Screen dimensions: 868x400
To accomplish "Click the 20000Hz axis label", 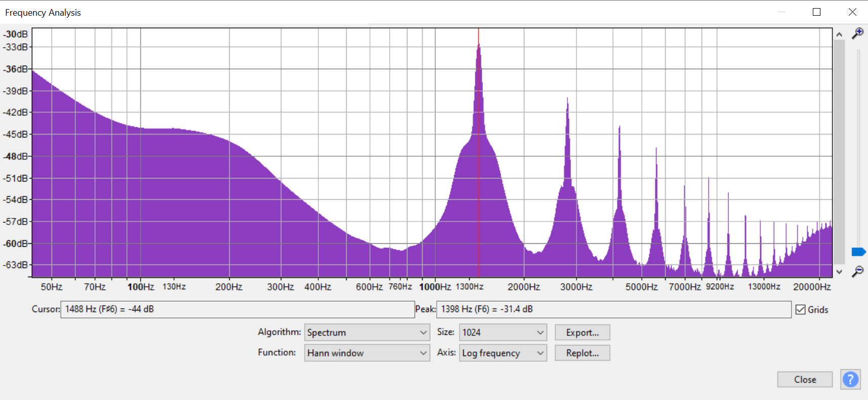I will 812,287.
